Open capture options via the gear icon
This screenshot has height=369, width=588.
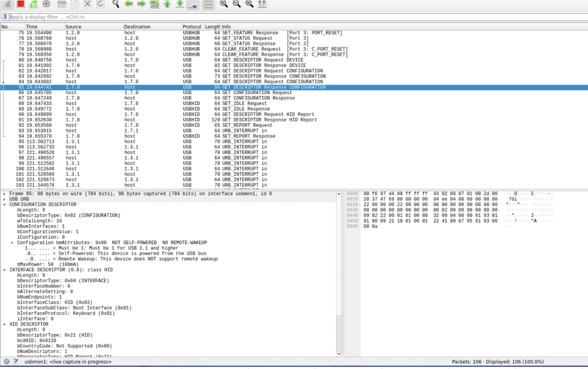(x=46, y=4)
